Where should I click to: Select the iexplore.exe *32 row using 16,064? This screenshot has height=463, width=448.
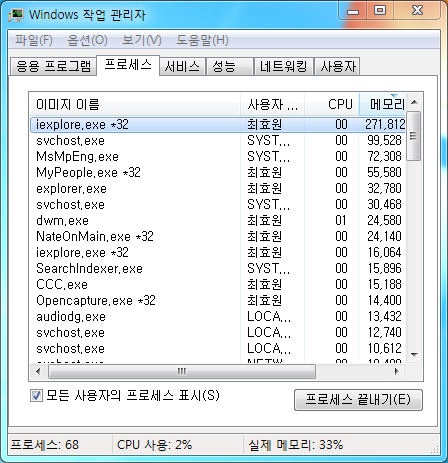218,252
